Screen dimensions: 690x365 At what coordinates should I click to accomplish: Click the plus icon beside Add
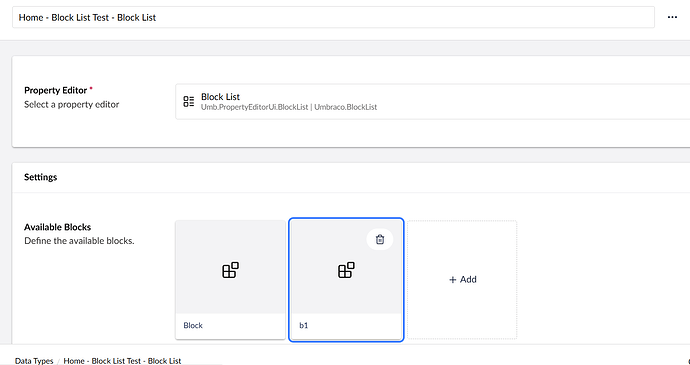(x=452, y=280)
